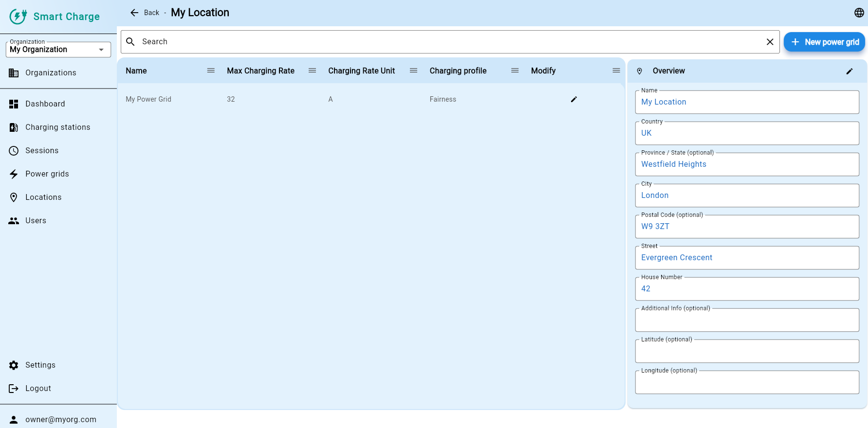Edit My Power Grid using pencil icon

tap(573, 99)
